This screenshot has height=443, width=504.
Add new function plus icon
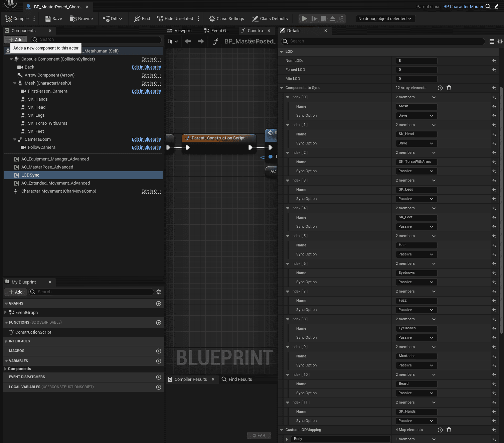159,323
